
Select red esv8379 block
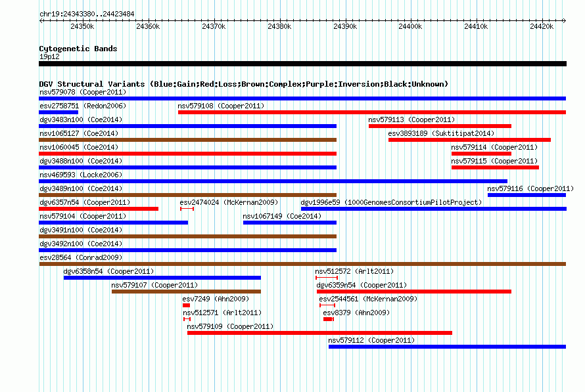tap(328, 319)
